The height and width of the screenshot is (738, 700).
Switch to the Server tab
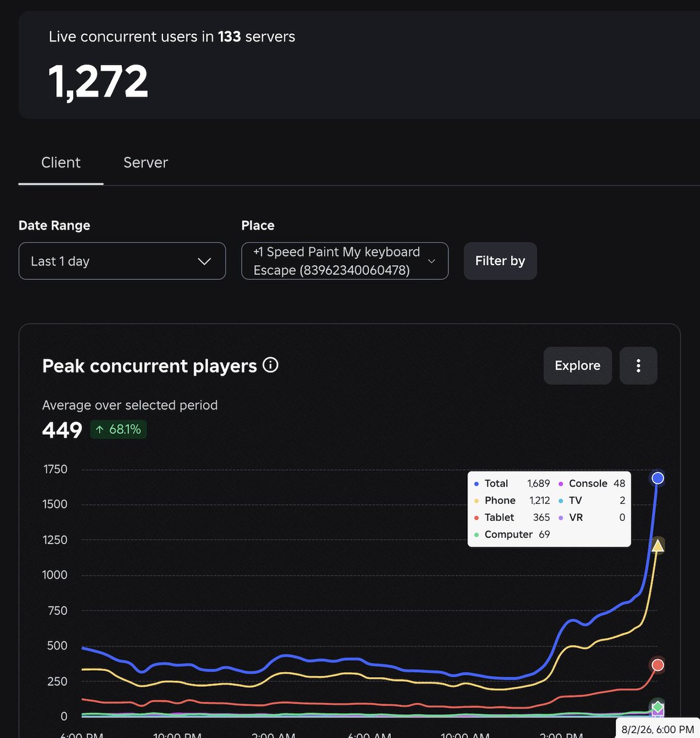pos(145,162)
